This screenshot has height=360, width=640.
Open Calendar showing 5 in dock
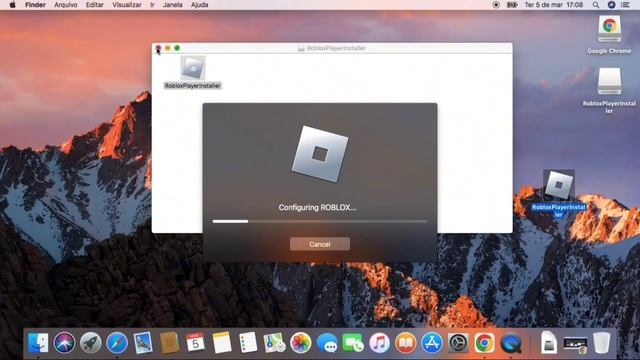(196, 342)
